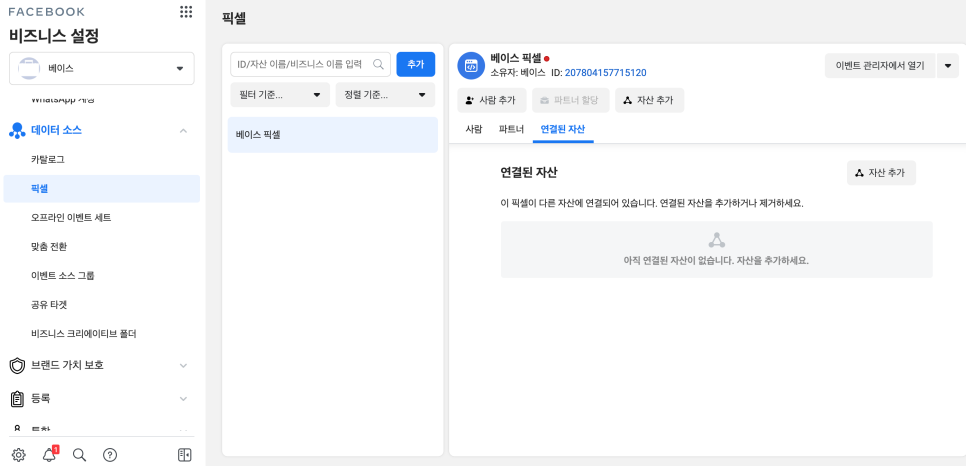Click the 베이스 business account thumbnail
The height and width of the screenshot is (466, 966).
tap(28, 68)
